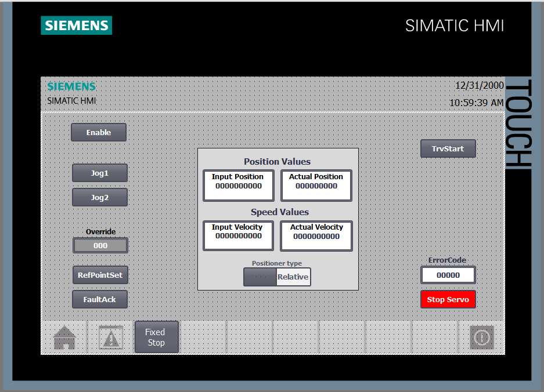The width and height of the screenshot is (544, 392).
Task: Select the Input Velocity field
Action: [239, 235]
